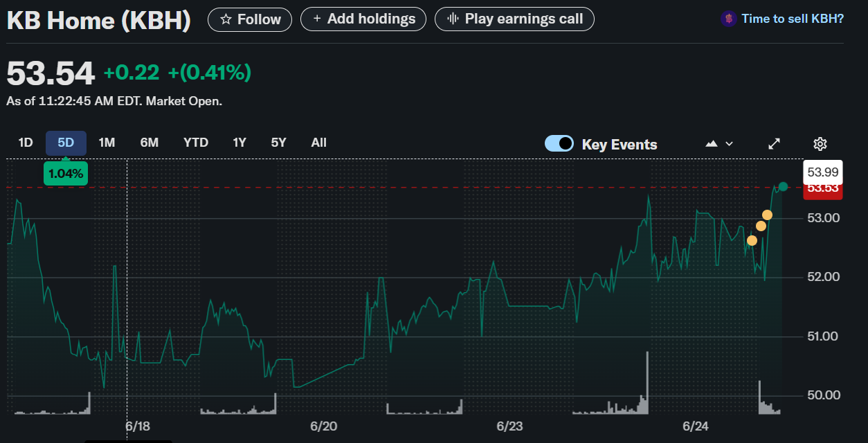Click the purple icon beside Time to sell KBH
The image size is (868, 443).
728,19
